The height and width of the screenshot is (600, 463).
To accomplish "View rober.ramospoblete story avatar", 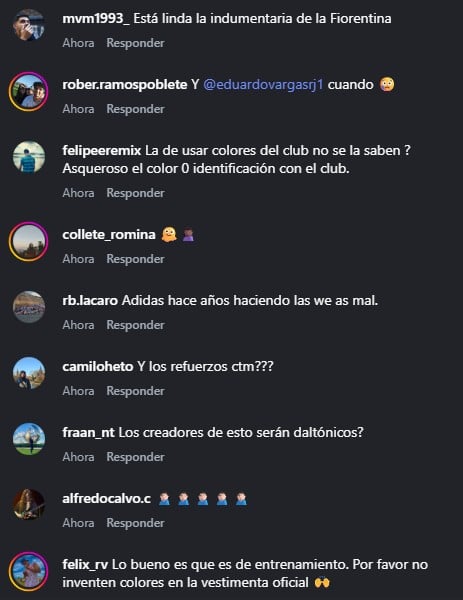I will pos(29,91).
